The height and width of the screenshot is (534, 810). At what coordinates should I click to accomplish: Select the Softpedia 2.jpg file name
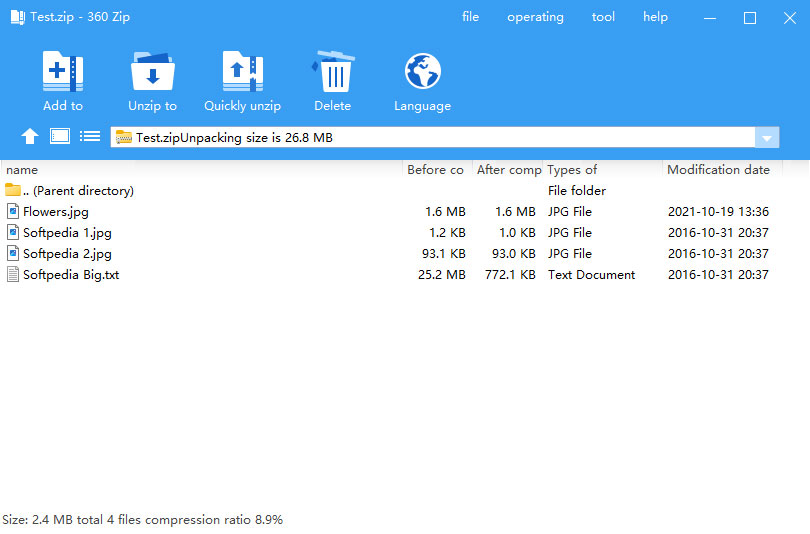point(67,254)
